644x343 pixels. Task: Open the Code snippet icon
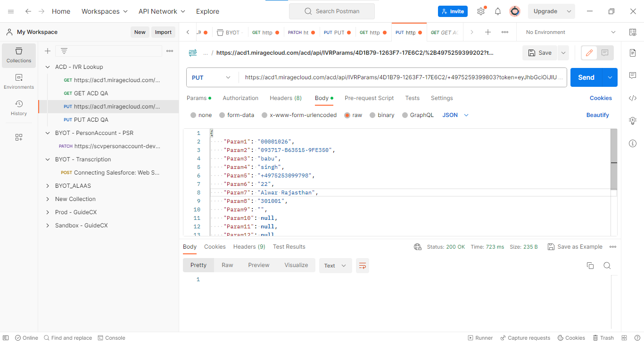(x=633, y=98)
